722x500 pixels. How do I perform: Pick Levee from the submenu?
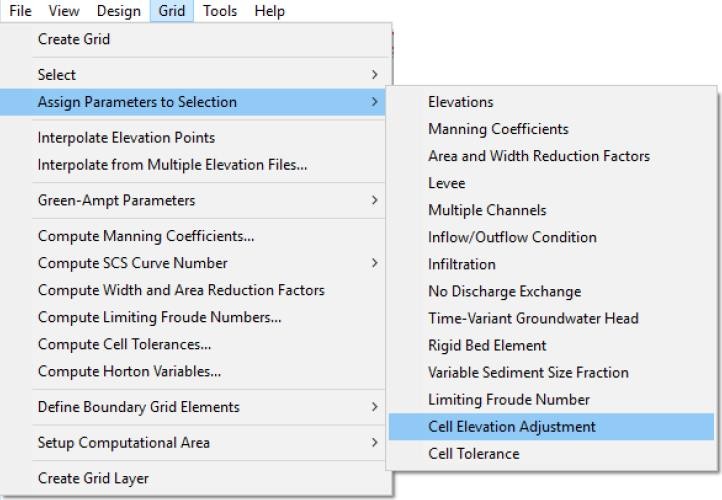[446, 183]
